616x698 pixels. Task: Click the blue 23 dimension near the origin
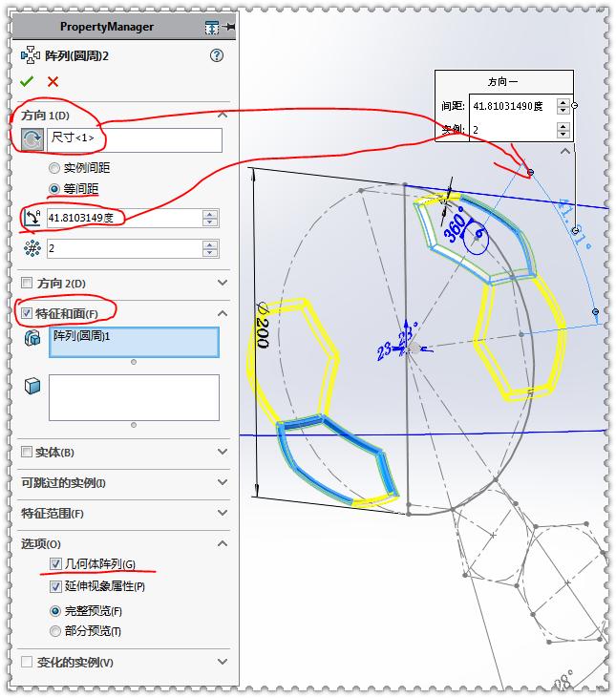384,350
